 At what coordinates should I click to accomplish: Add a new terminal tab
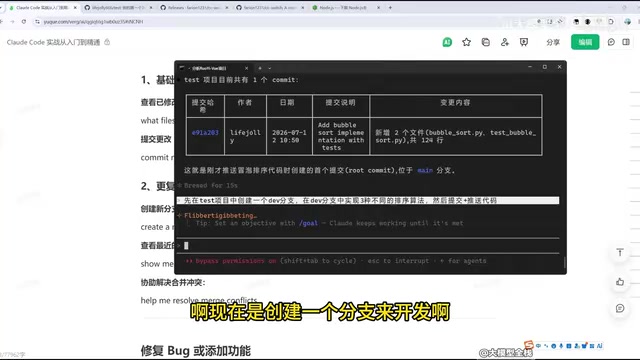(x=260, y=68)
